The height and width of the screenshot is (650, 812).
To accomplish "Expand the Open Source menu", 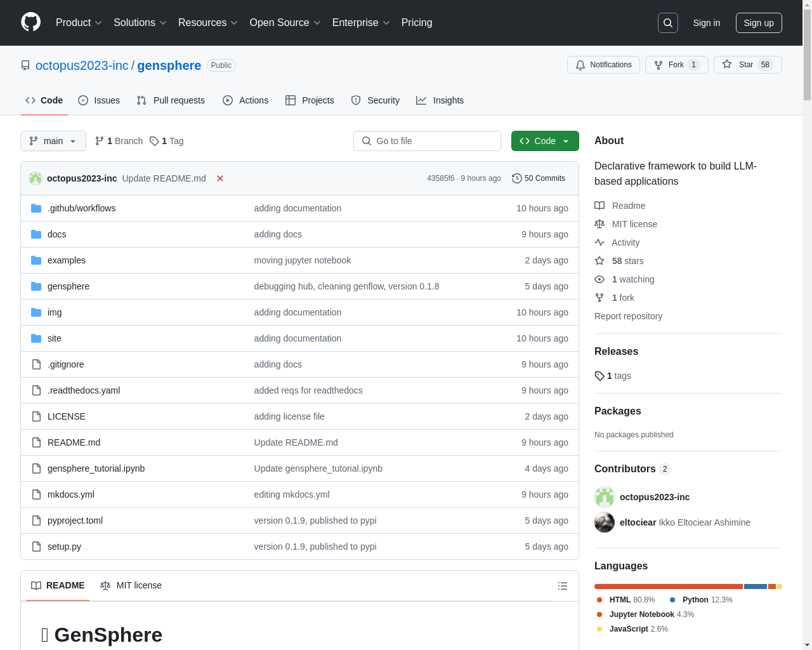I will [x=285, y=23].
